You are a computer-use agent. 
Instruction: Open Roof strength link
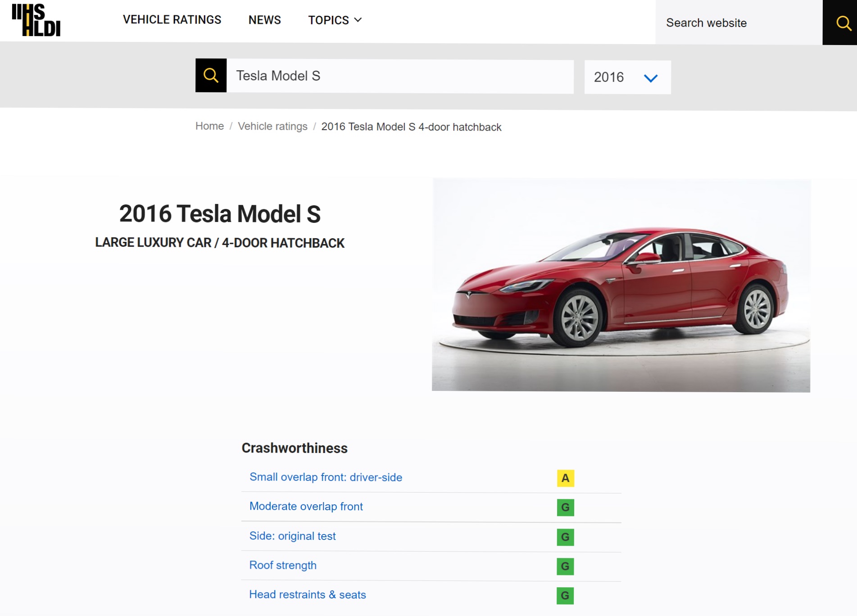pos(283,566)
